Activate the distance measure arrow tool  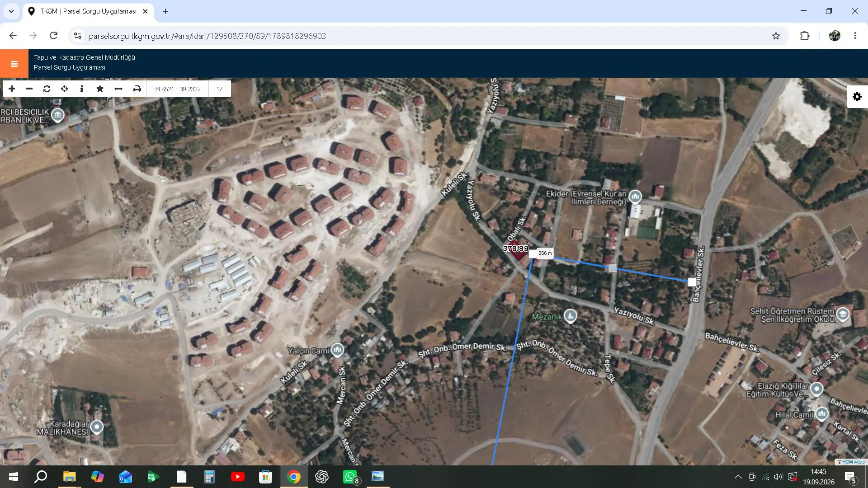point(118,89)
